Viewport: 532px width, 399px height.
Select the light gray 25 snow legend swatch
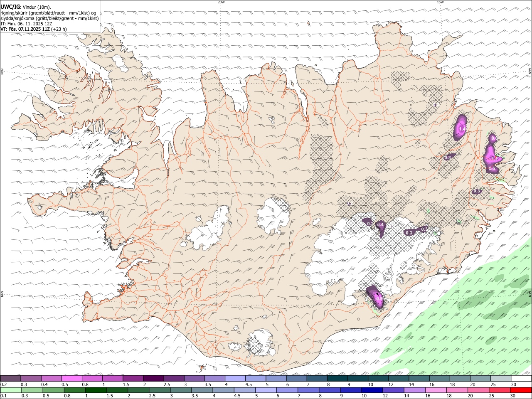pyautogui.click(x=501, y=378)
